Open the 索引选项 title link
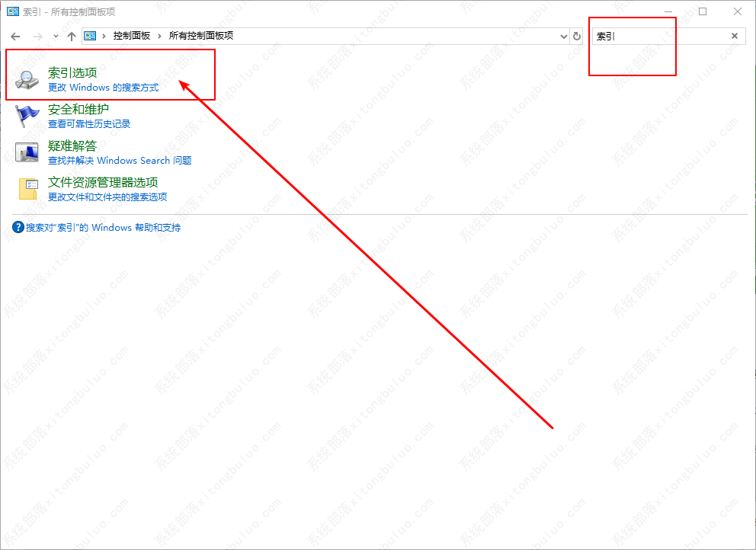 tap(72, 73)
